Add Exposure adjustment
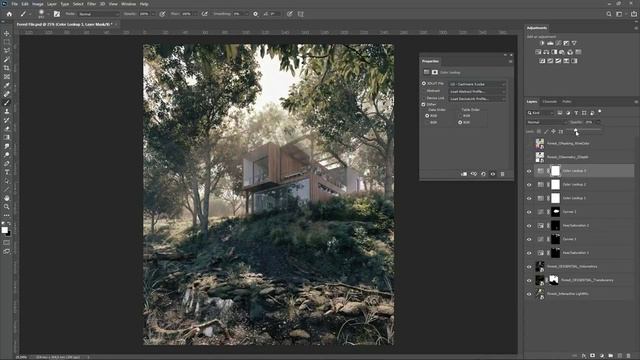640x360 pixels. 566,43
